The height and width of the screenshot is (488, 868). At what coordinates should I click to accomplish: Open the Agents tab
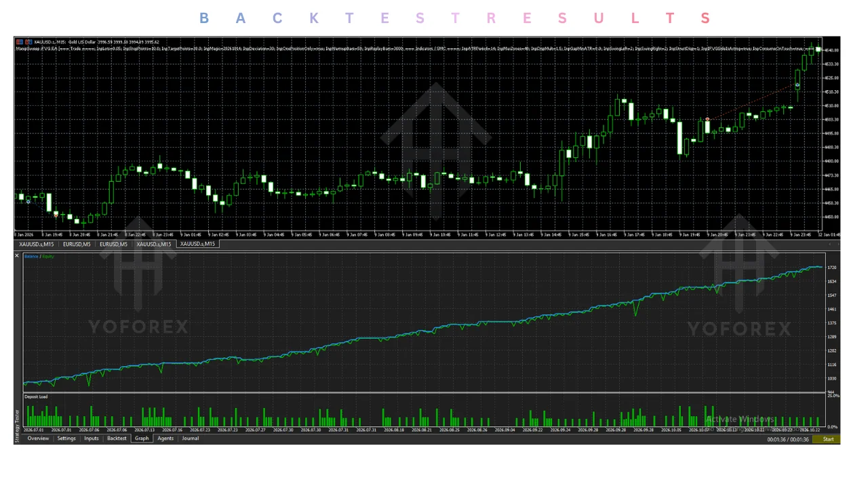tap(165, 439)
